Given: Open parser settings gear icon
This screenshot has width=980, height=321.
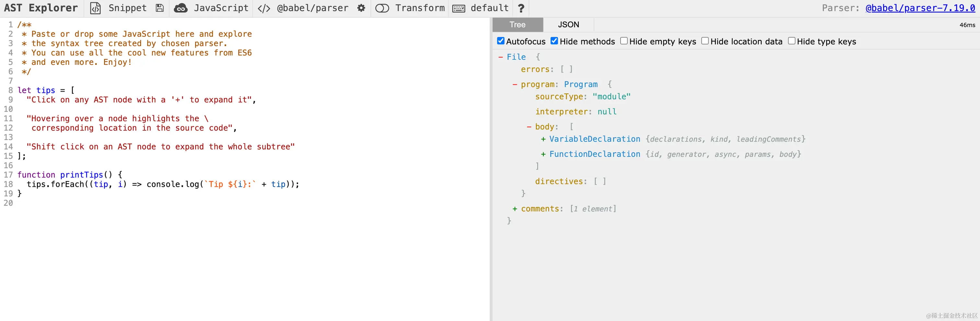Looking at the screenshot, I should 361,8.
